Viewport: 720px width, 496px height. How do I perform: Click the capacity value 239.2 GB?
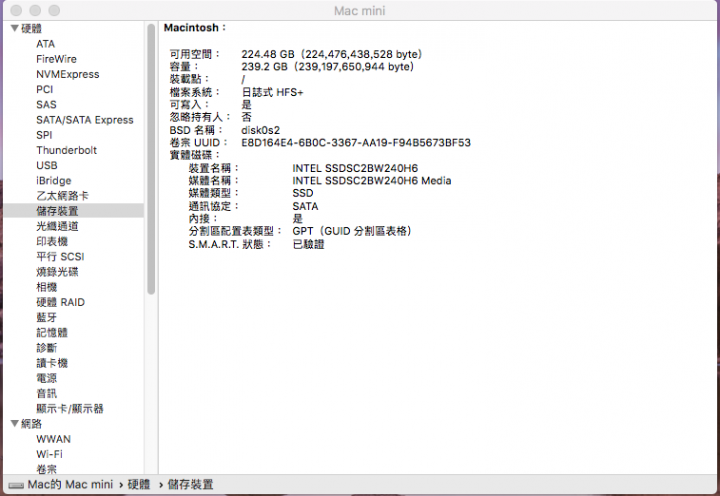(328, 67)
